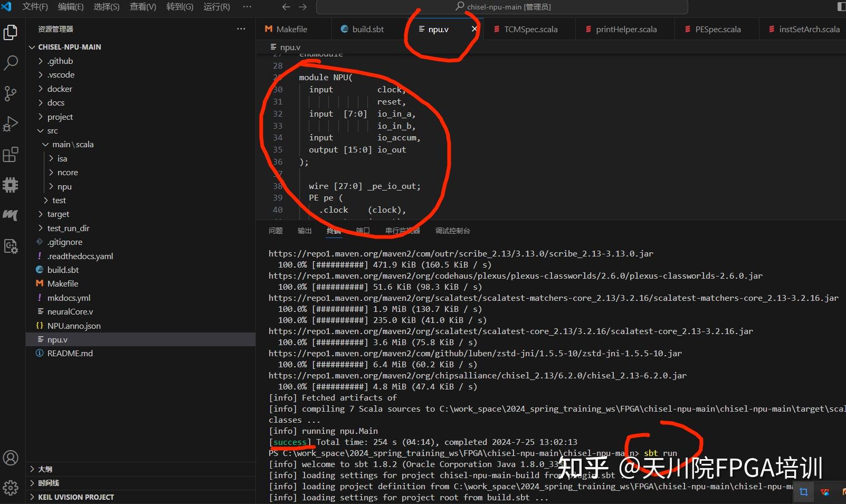Screen dimensions: 846x504
Task: Open Source Control in the activity bar
Action: [x=11, y=93]
